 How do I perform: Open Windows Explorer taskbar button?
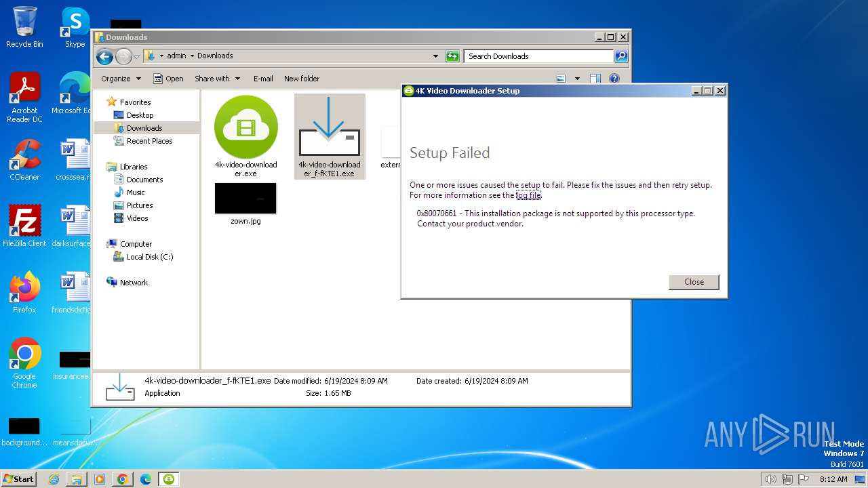click(x=77, y=479)
